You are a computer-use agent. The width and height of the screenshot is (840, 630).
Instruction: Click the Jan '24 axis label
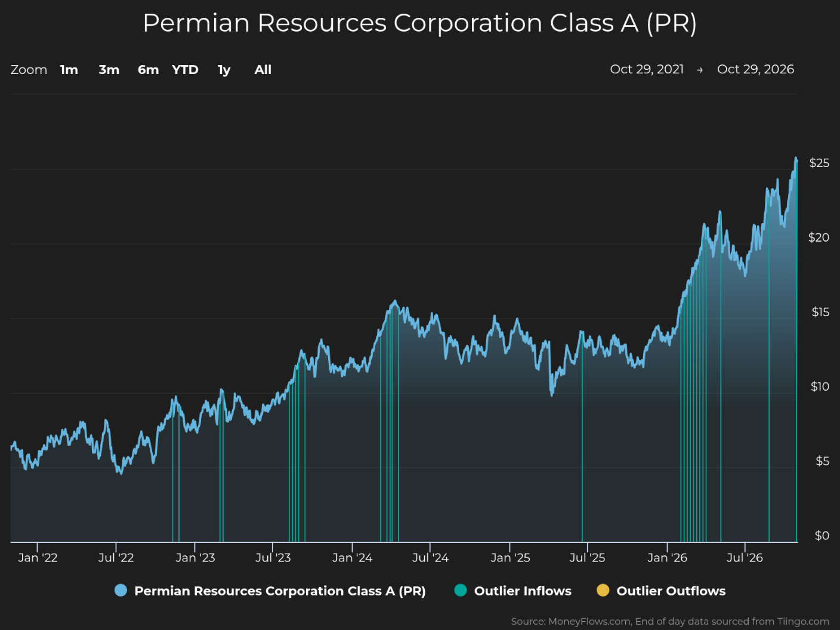(x=352, y=558)
